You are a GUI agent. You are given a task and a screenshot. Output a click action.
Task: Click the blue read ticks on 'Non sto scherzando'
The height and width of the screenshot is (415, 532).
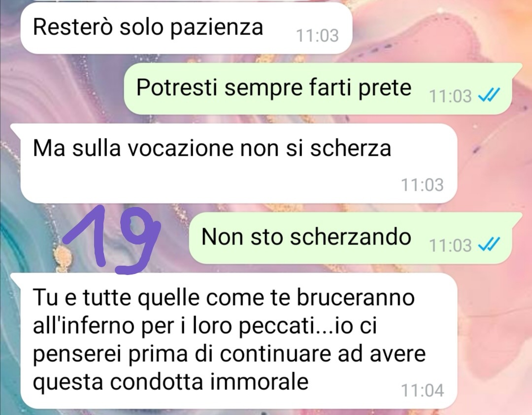489,244
